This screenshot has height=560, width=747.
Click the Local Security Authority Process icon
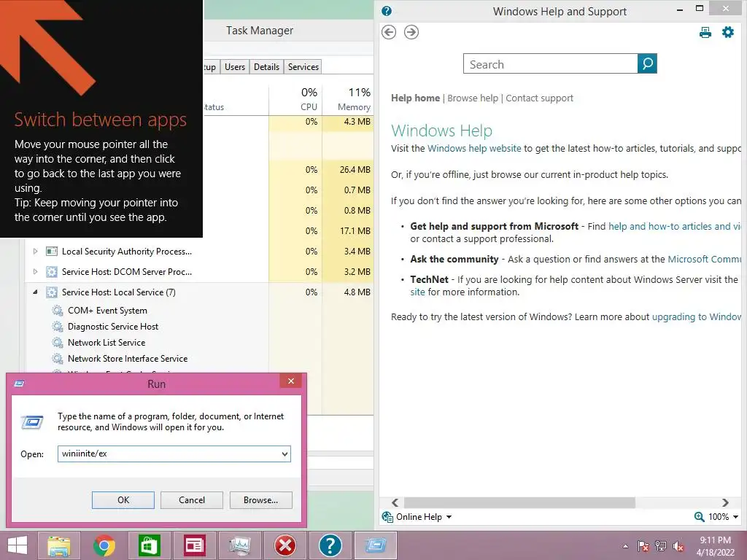[52, 252]
